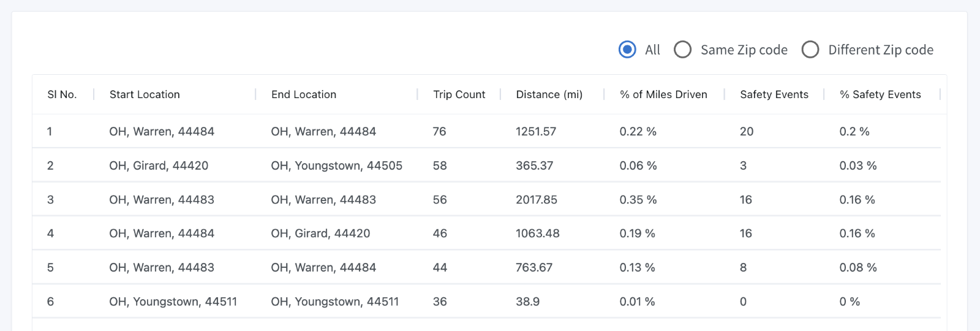Click start location OH, Youngstown, 44511

tap(173, 302)
